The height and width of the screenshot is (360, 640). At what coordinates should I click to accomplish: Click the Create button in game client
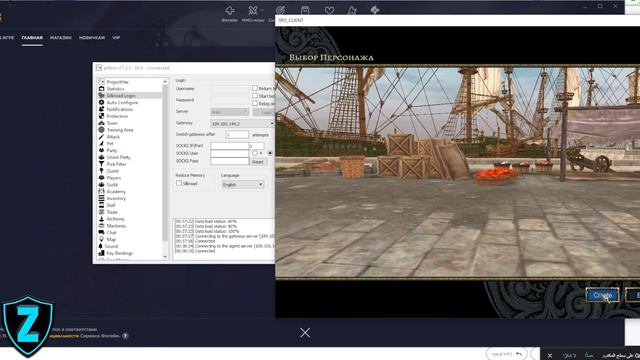click(x=602, y=295)
